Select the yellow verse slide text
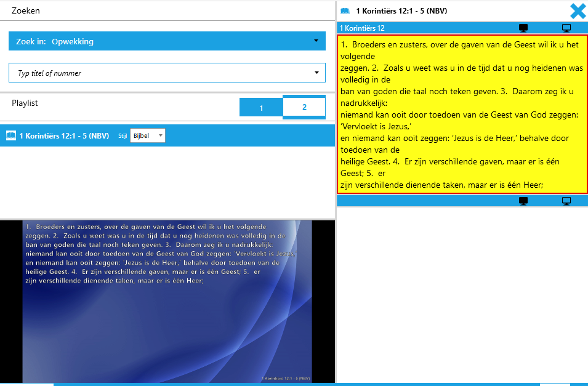Image resolution: width=588 pixels, height=386 pixels. (462, 115)
